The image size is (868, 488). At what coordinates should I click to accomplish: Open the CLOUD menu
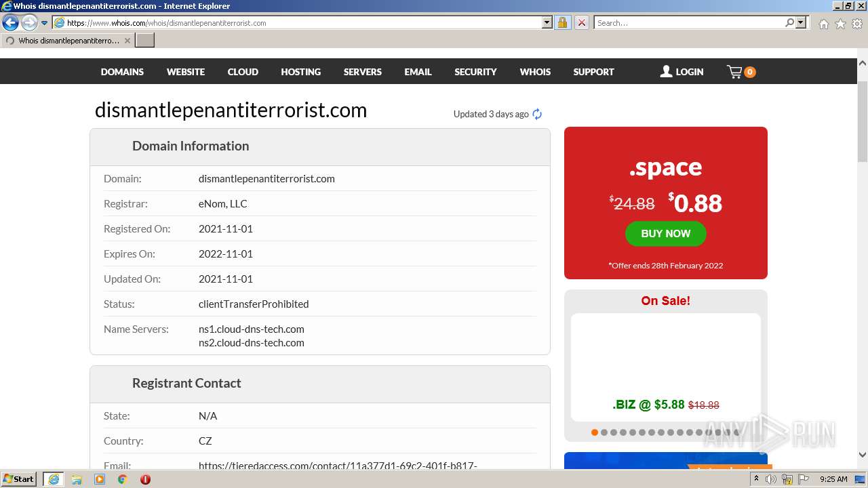click(243, 72)
